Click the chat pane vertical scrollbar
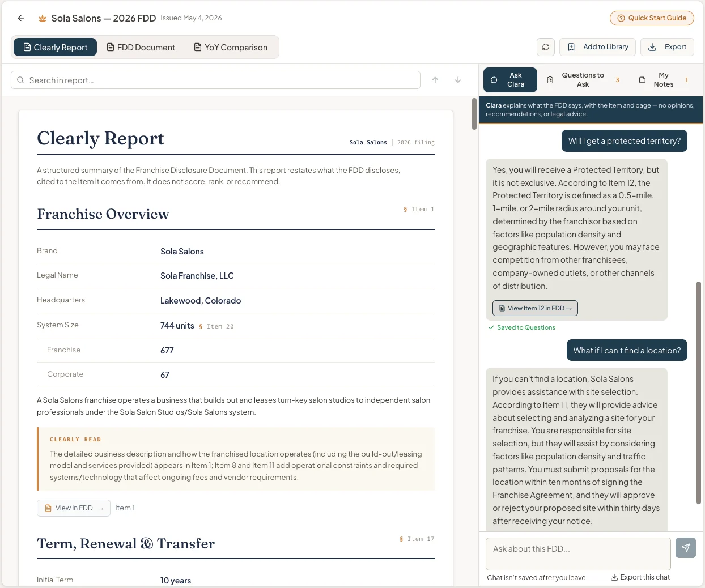705x588 pixels. point(699,392)
